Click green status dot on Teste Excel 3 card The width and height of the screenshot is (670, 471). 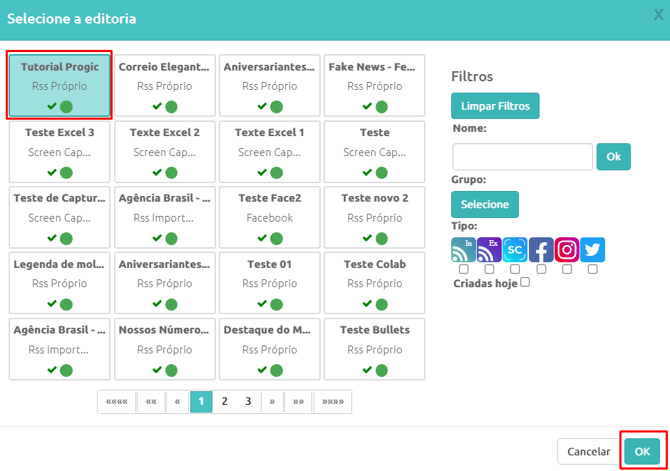pos(66,173)
